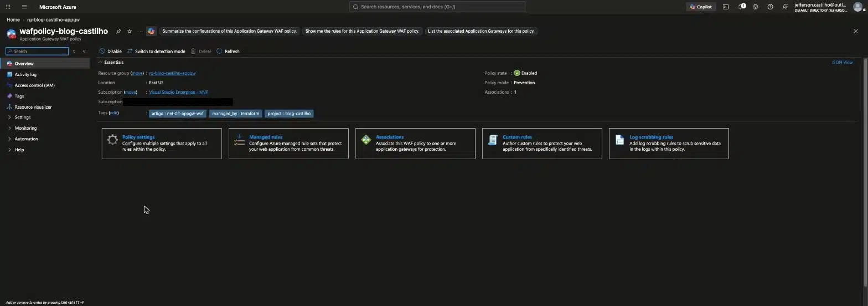This screenshot has height=306, width=868.
Task: Open the Log scrubbing rules card
Action: click(x=669, y=143)
